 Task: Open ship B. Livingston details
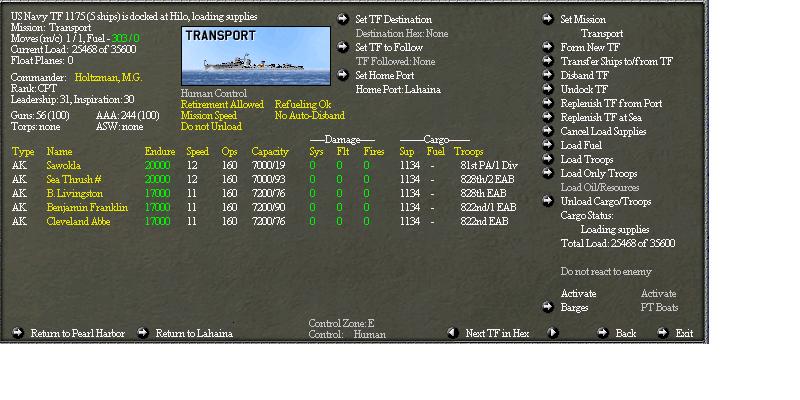[x=74, y=193]
